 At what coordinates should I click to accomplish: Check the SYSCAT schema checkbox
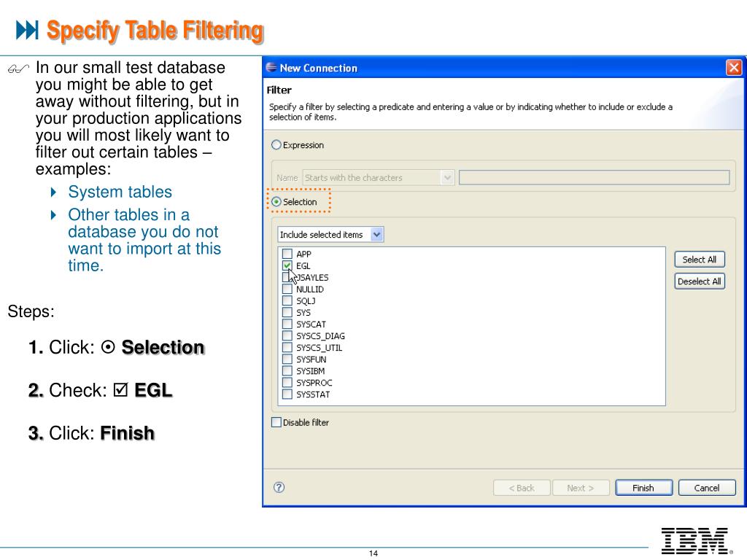point(287,324)
